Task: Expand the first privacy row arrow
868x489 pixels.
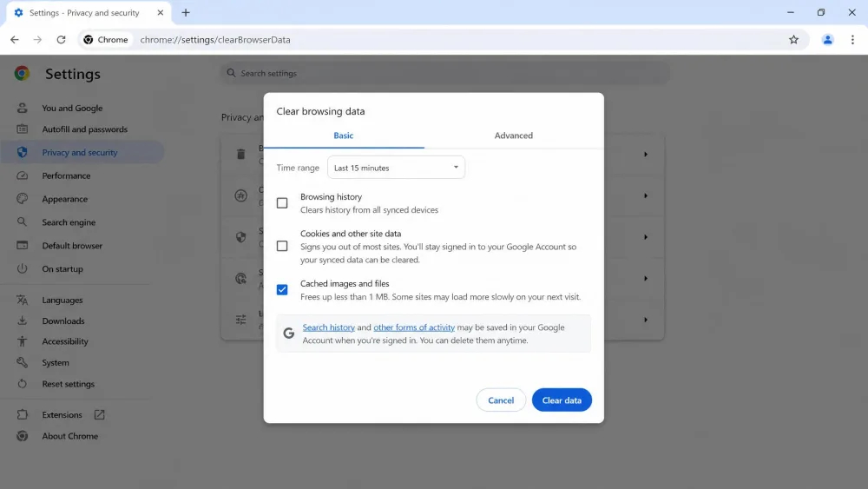Action: click(x=646, y=154)
